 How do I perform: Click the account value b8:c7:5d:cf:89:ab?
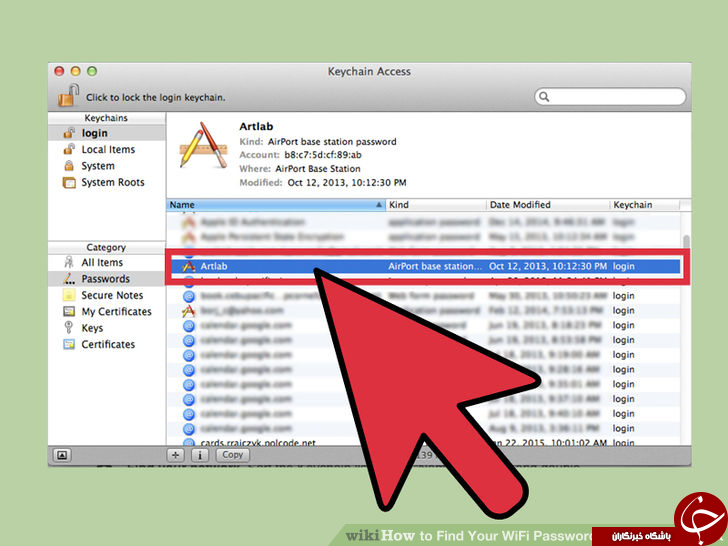point(323,155)
